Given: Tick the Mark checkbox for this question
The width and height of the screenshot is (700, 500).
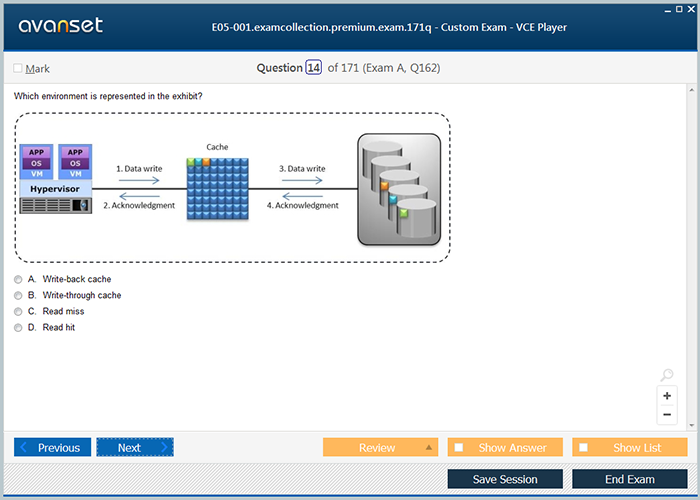Looking at the screenshot, I should pyautogui.click(x=18, y=69).
